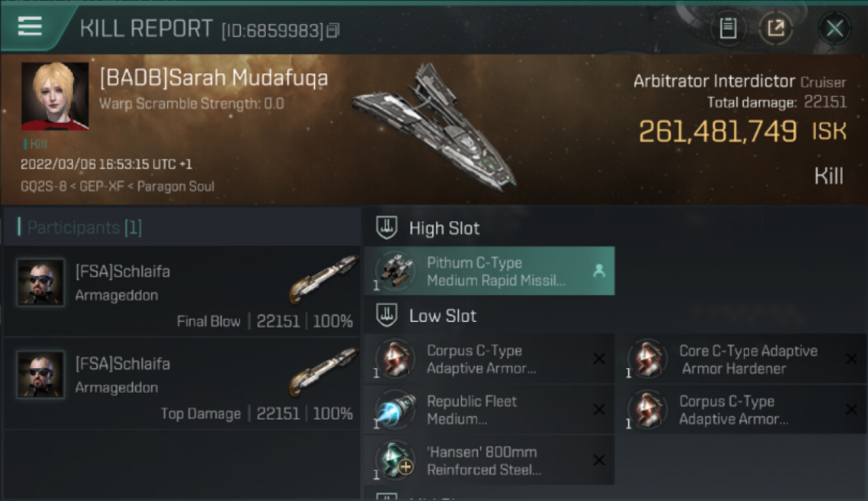Click X beside 'Hansen' 800mm Reinforced Steel
Screen dimensions: 868x501
599,460
